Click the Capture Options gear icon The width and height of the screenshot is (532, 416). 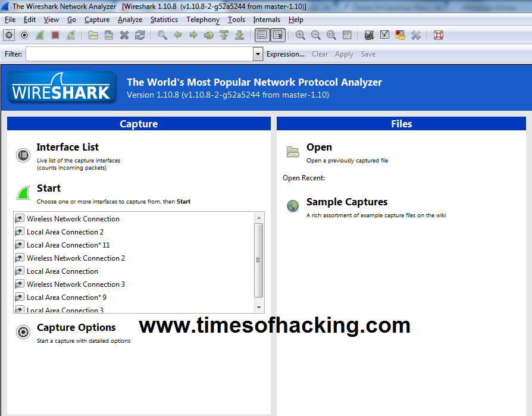point(23,332)
